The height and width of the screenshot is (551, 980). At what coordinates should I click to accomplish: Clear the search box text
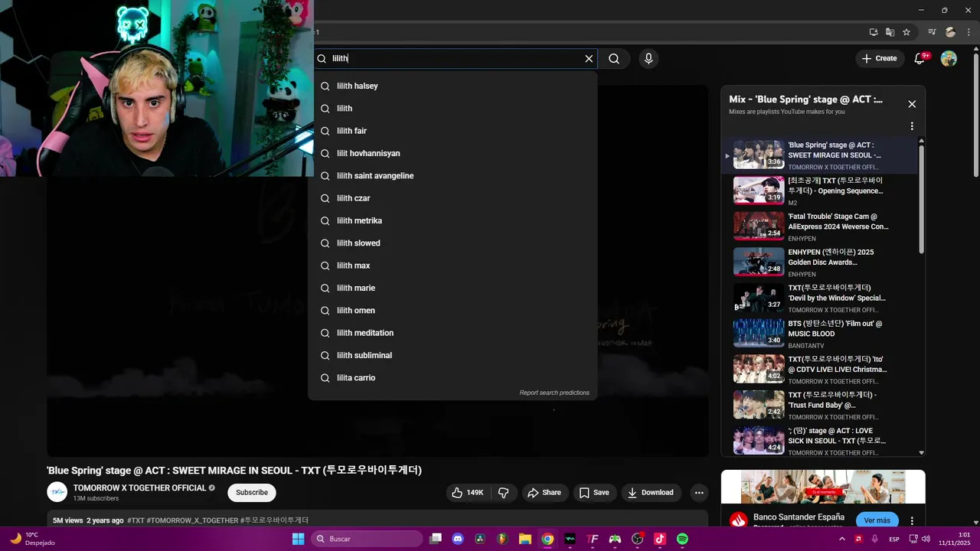(x=589, y=58)
